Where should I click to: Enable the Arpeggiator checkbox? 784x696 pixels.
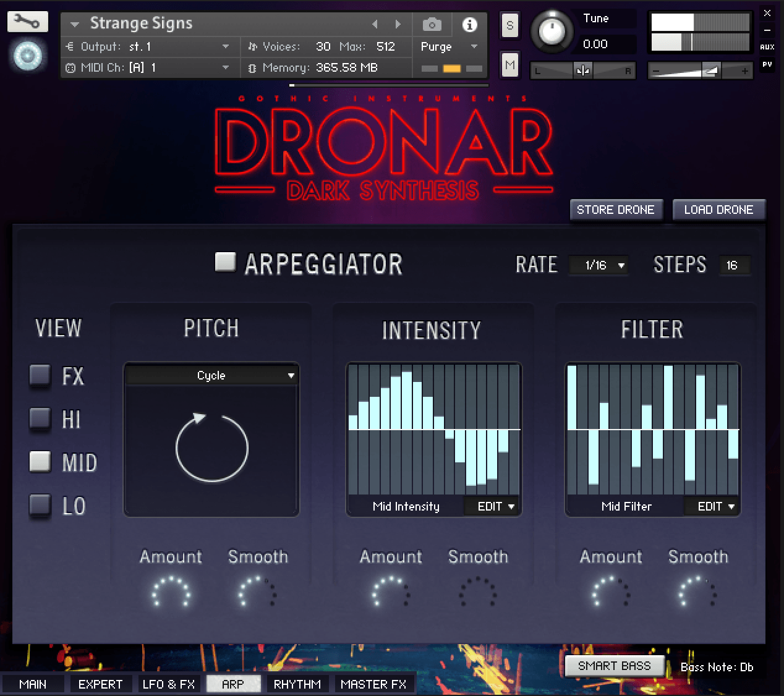click(225, 262)
